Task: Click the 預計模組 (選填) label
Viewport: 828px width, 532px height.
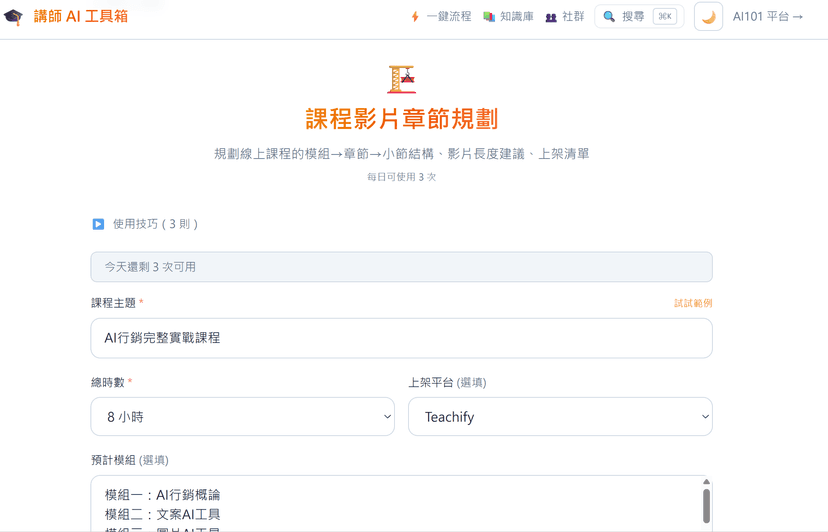Action: [x=130, y=460]
